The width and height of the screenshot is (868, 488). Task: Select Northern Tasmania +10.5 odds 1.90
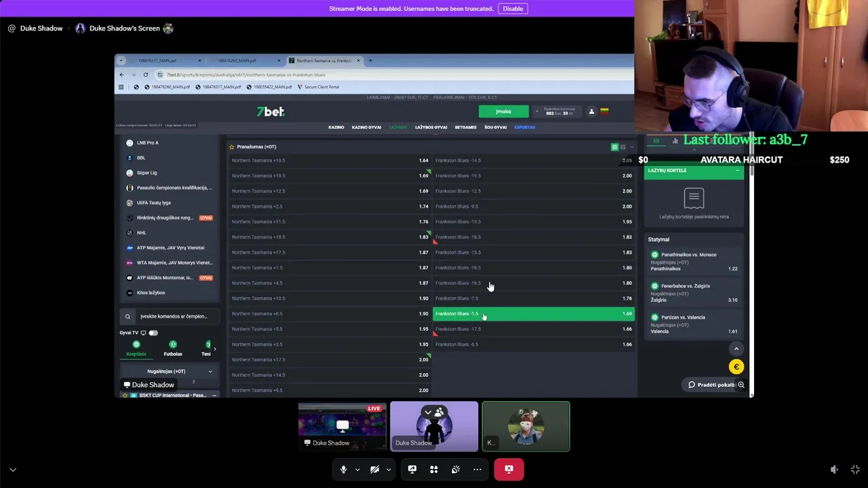(330, 298)
